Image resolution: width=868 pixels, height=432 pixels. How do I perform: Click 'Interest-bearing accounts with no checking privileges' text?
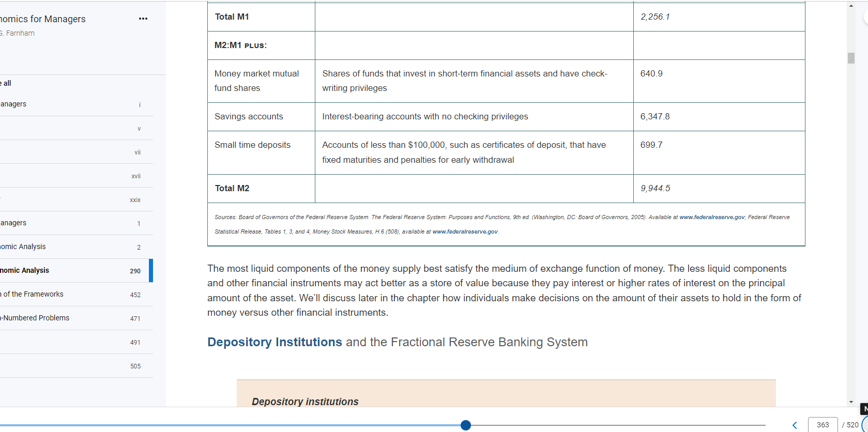[x=425, y=116]
